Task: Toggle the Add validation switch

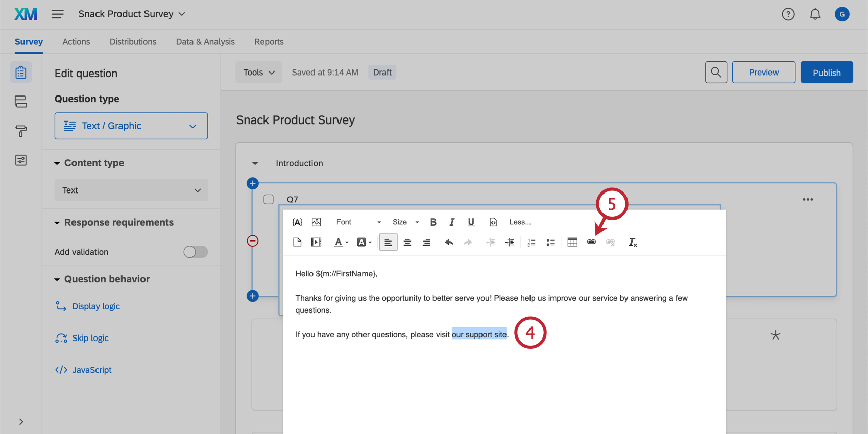Action: coord(196,252)
